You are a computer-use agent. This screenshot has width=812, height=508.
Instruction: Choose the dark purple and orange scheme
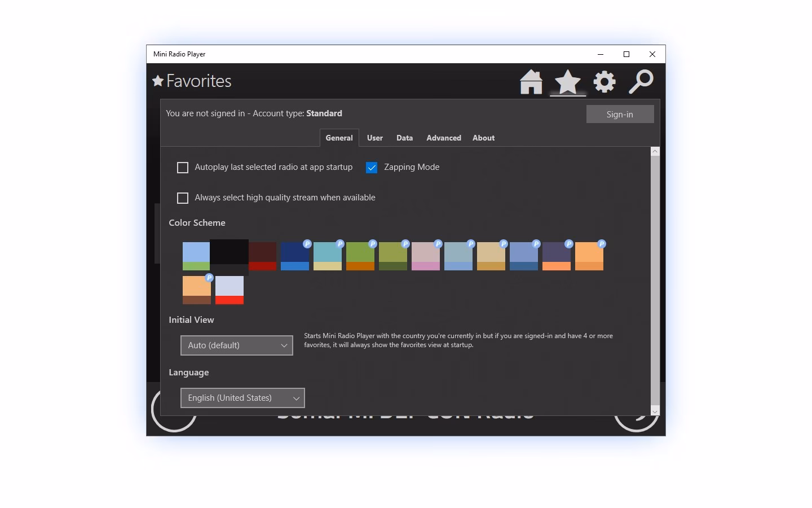[x=557, y=256]
